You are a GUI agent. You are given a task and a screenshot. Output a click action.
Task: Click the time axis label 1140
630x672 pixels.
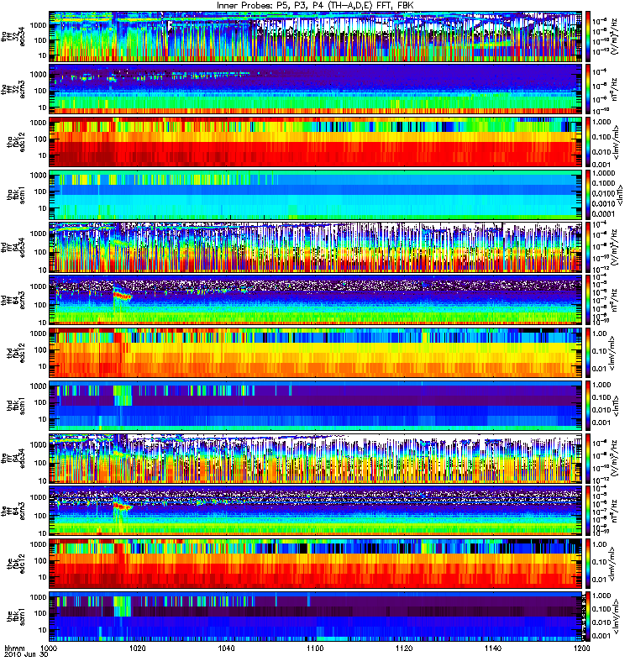click(x=493, y=648)
